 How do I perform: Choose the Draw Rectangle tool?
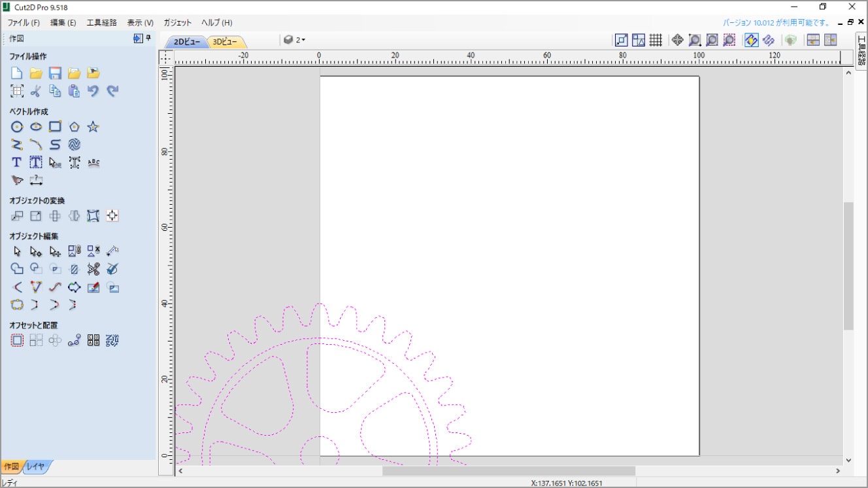click(x=55, y=127)
